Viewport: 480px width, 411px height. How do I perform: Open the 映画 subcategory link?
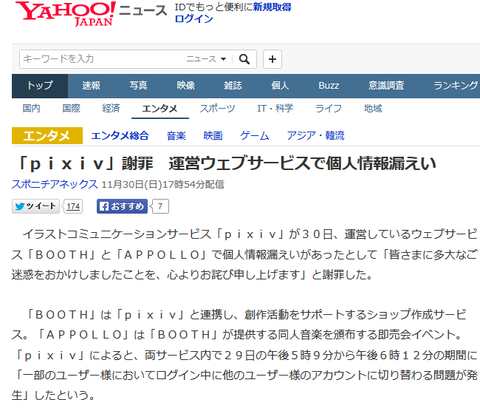point(213,136)
